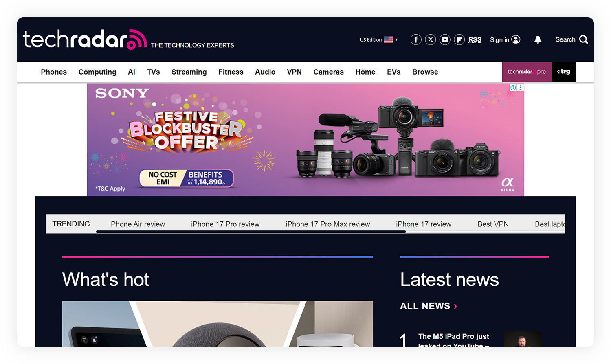611x364 pixels.
Task: Visit TechRadar's YouTube channel icon
Action: pos(445,39)
